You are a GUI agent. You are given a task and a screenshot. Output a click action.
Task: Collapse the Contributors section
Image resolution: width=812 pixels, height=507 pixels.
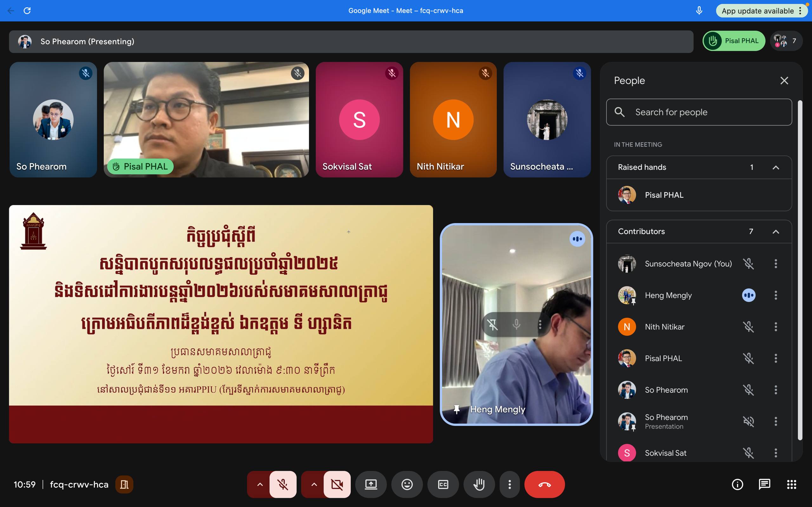pyautogui.click(x=776, y=231)
